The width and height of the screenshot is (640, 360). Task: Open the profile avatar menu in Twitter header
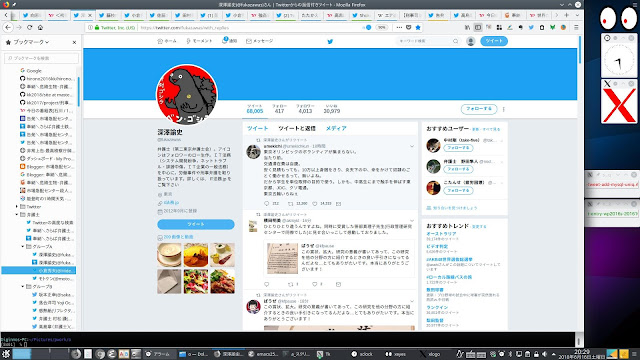471,41
